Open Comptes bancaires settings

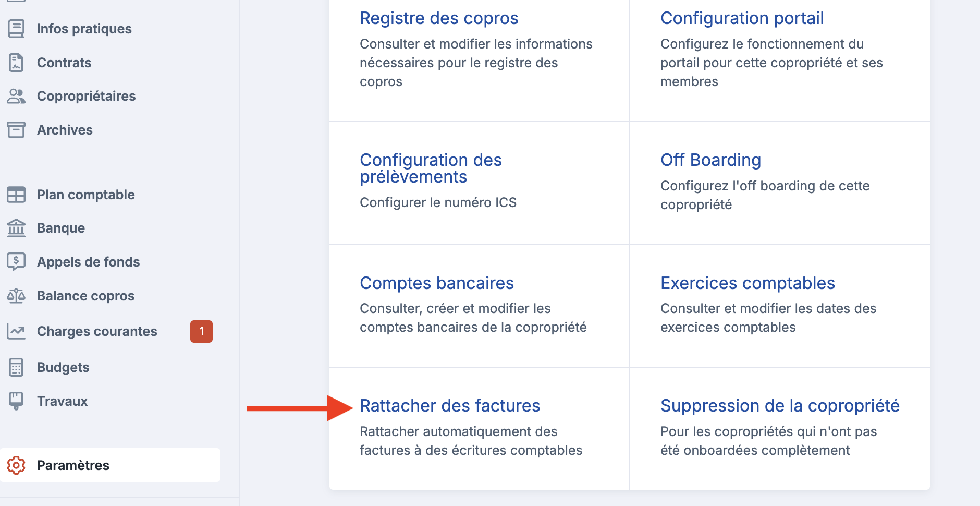coord(437,283)
